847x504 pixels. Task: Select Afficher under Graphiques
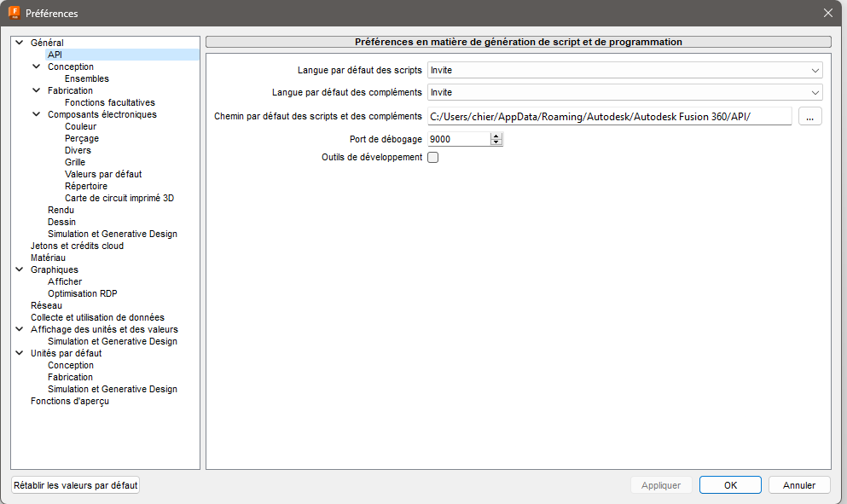[x=65, y=281]
